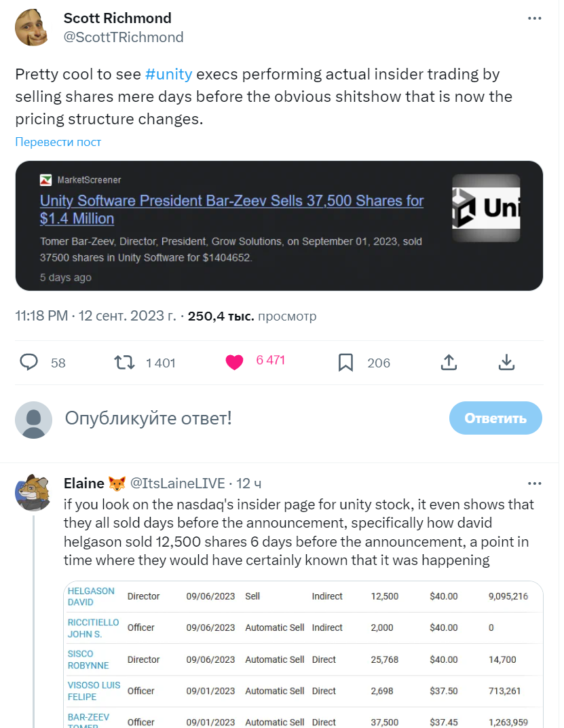Viewport: 564px width, 728px height.
Task: Click the retweet icon with 1 401
Action: 124,362
